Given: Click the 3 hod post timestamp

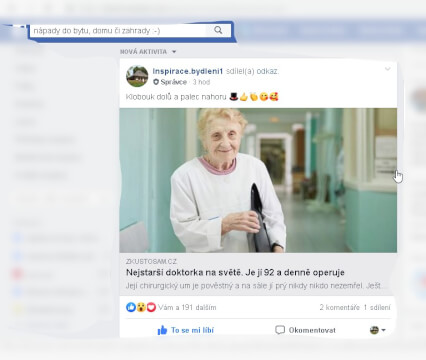Looking at the screenshot, I should [201, 82].
